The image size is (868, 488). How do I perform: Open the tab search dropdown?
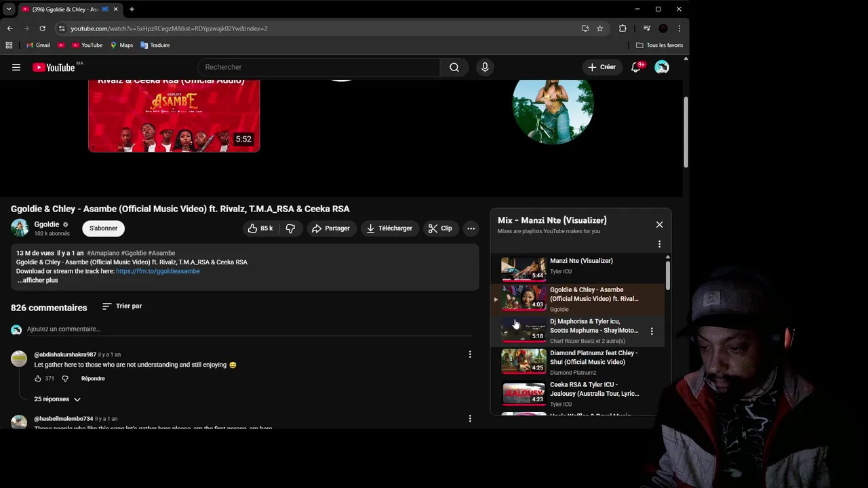(9, 9)
